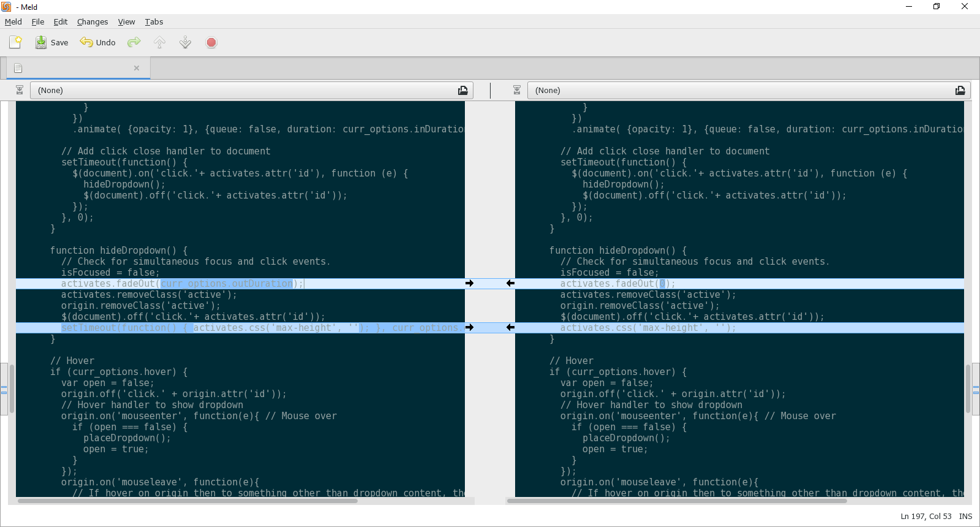The image size is (980, 527).
Task: Click 'placeDropdown();' line in right pane
Action: [x=626, y=438]
